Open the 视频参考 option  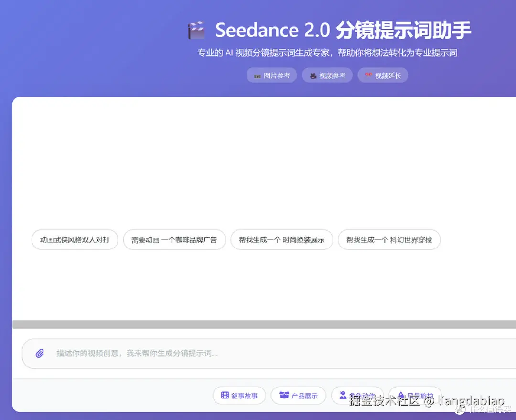click(x=327, y=75)
